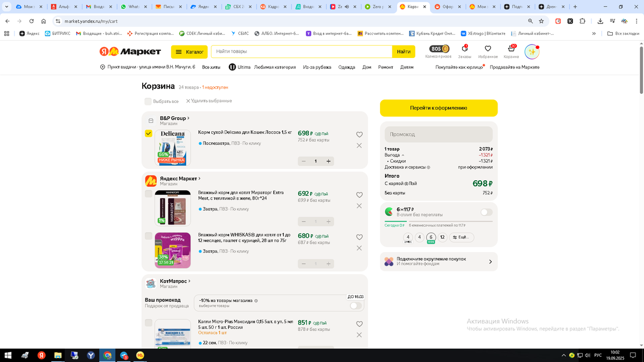Open Покупайте как юрлицо link
The width and height of the screenshot is (644, 362).
pyautogui.click(x=459, y=67)
